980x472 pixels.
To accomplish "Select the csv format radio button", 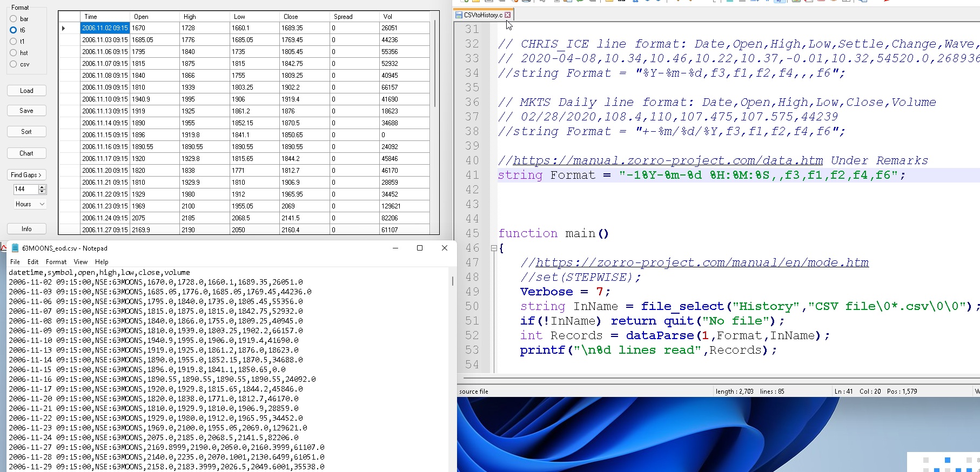I will click(x=14, y=64).
